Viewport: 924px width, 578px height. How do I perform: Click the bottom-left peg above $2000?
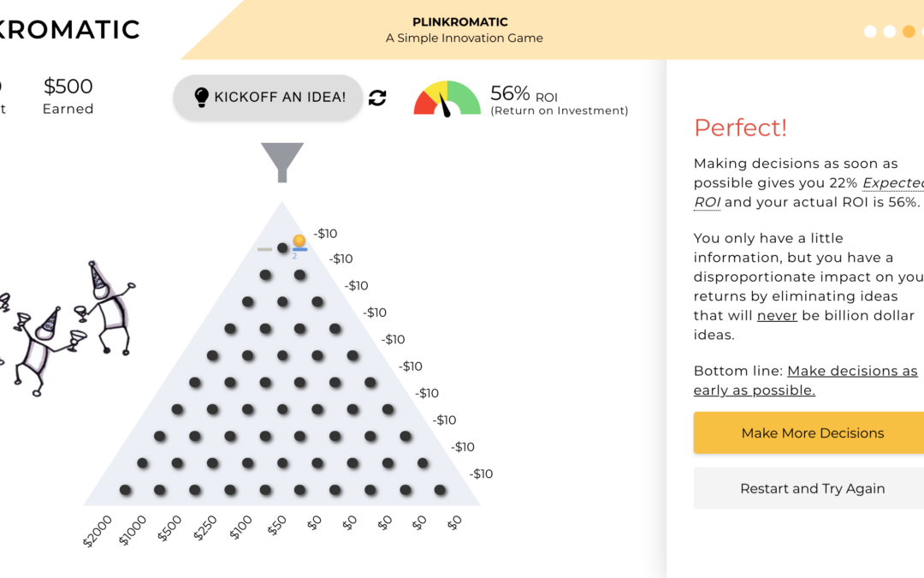click(126, 490)
